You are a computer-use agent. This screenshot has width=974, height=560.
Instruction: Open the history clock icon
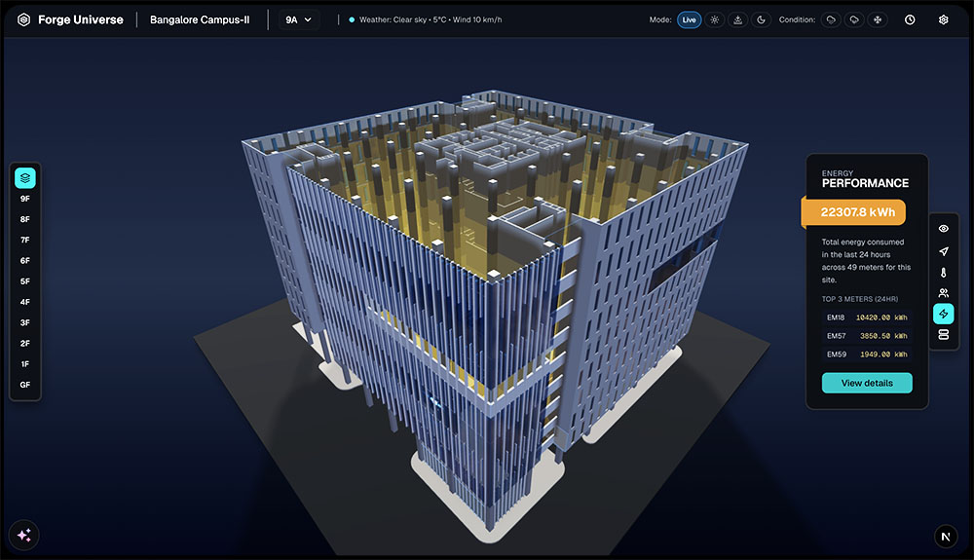pos(910,19)
